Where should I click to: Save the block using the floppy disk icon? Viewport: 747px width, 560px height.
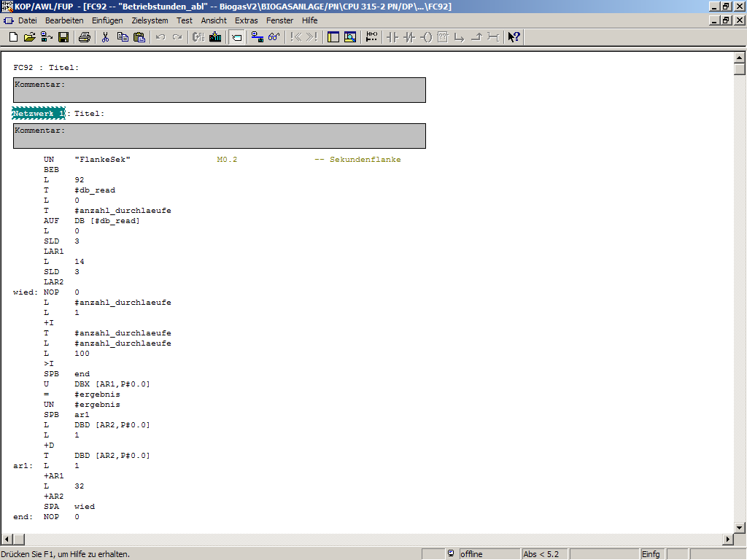point(63,37)
